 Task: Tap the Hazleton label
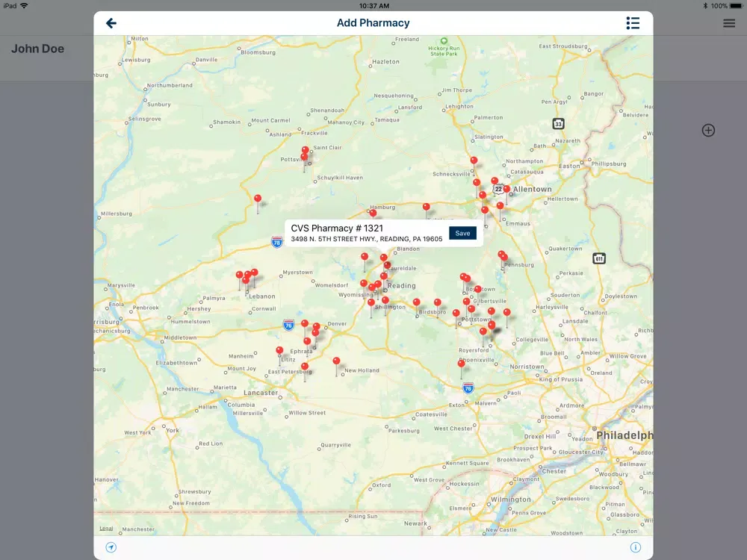386,62
